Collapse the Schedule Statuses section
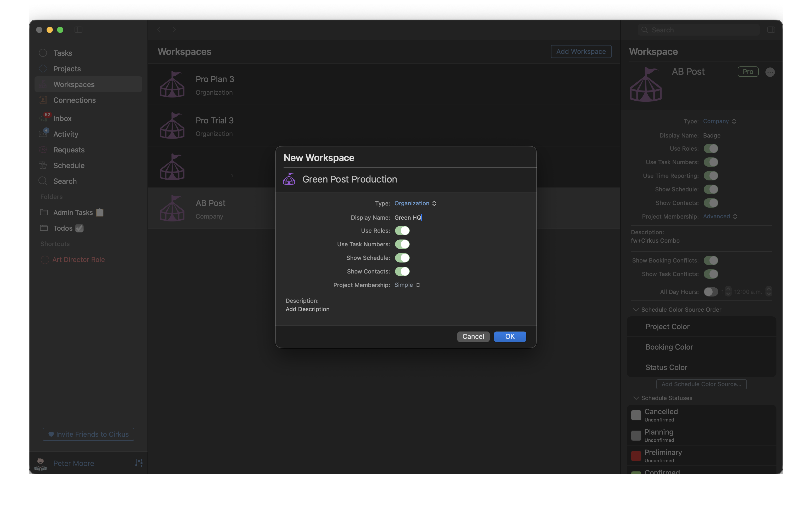This screenshot has height=513, width=812. point(636,398)
